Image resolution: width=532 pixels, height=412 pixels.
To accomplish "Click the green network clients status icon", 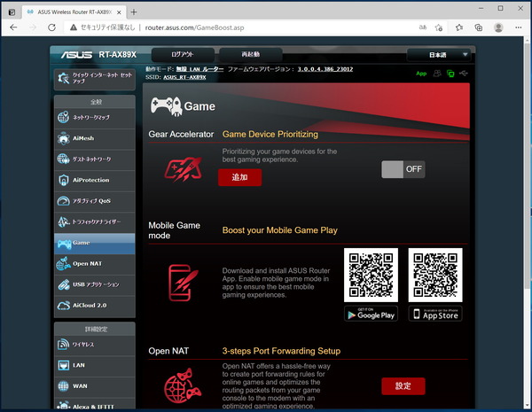I will pos(450,74).
